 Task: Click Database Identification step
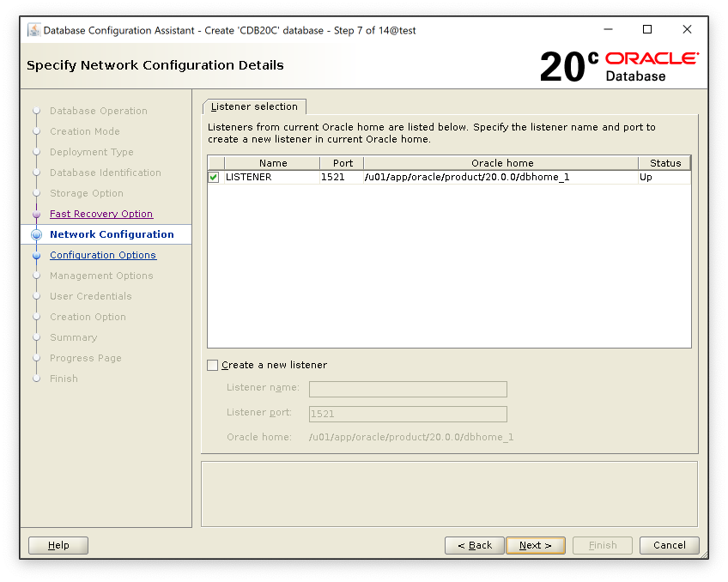pyautogui.click(x=106, y=173)
